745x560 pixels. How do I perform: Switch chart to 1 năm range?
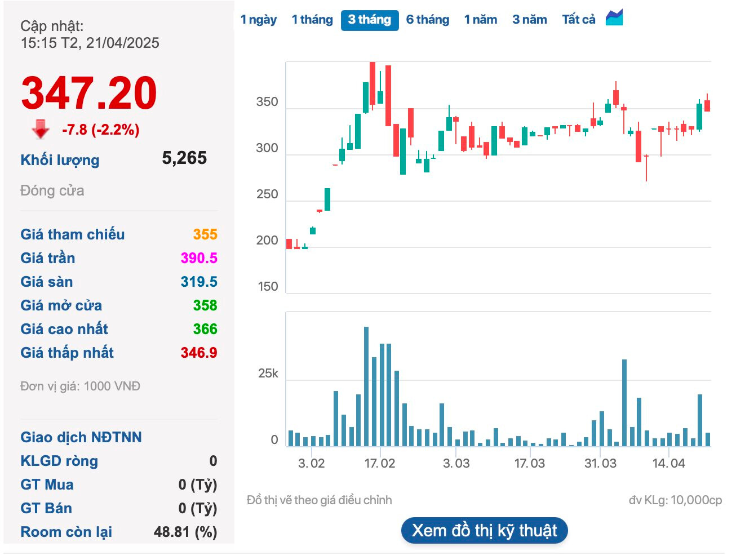pyautogui.click(x=481, y=20)
